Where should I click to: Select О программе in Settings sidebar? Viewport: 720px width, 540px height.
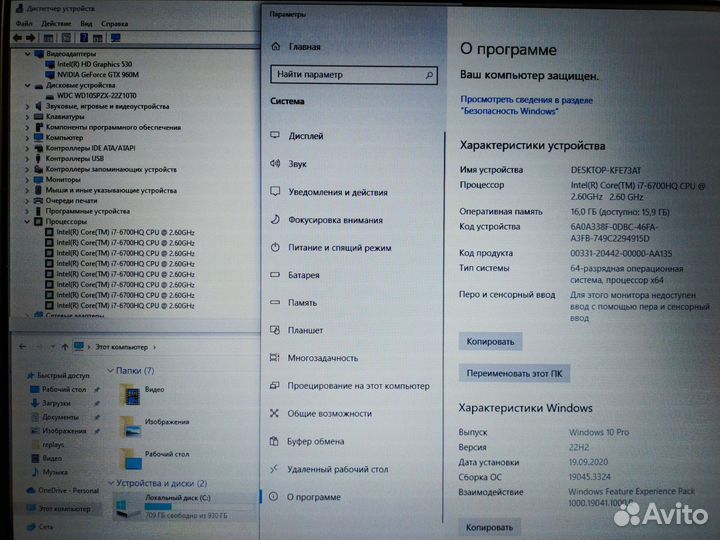click(x=314, y=497)
